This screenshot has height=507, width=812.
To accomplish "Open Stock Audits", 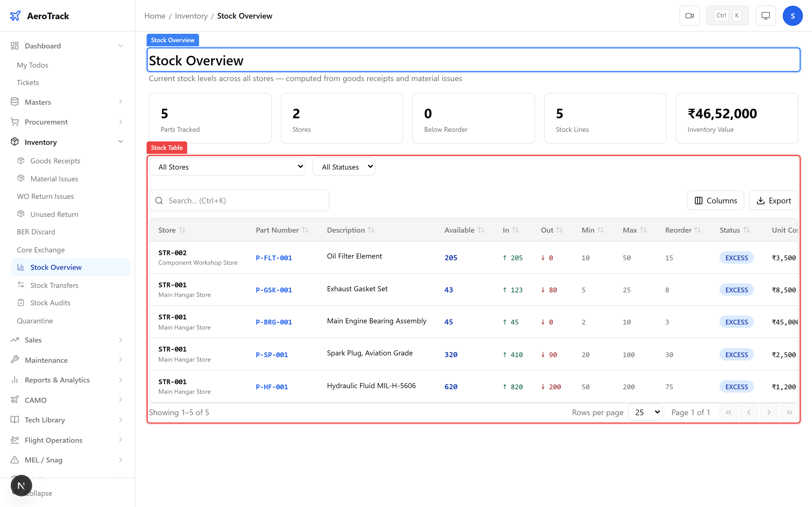I will 51,303.
